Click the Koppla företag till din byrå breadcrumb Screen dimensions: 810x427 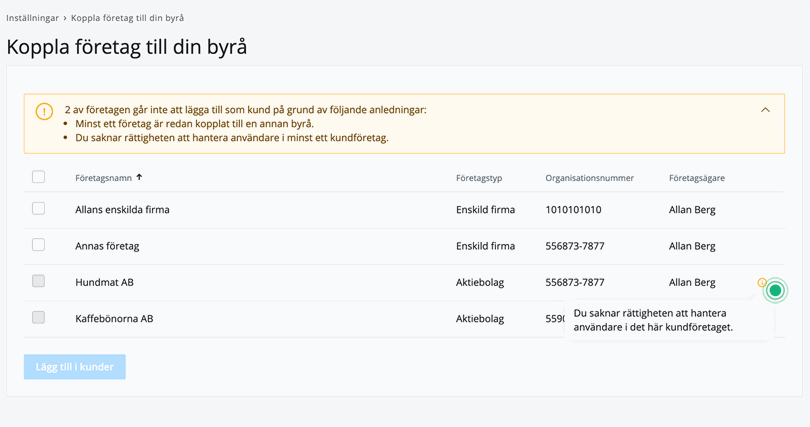(127, 18)
